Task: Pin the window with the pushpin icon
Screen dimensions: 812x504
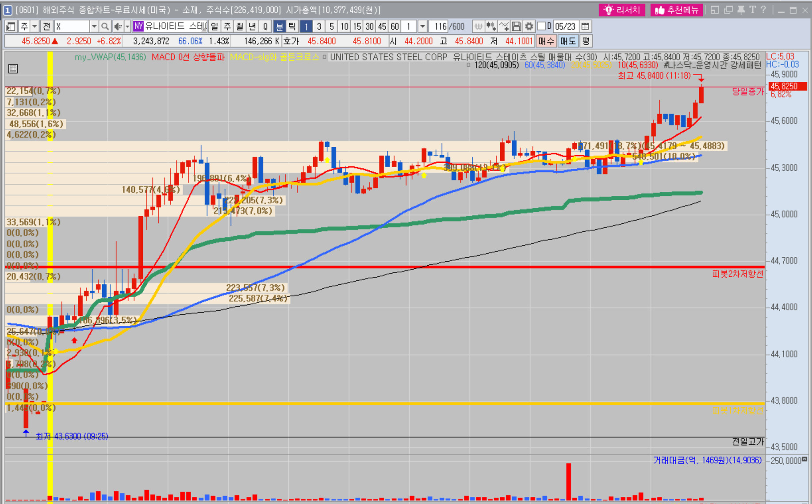Action: point(741,10)
